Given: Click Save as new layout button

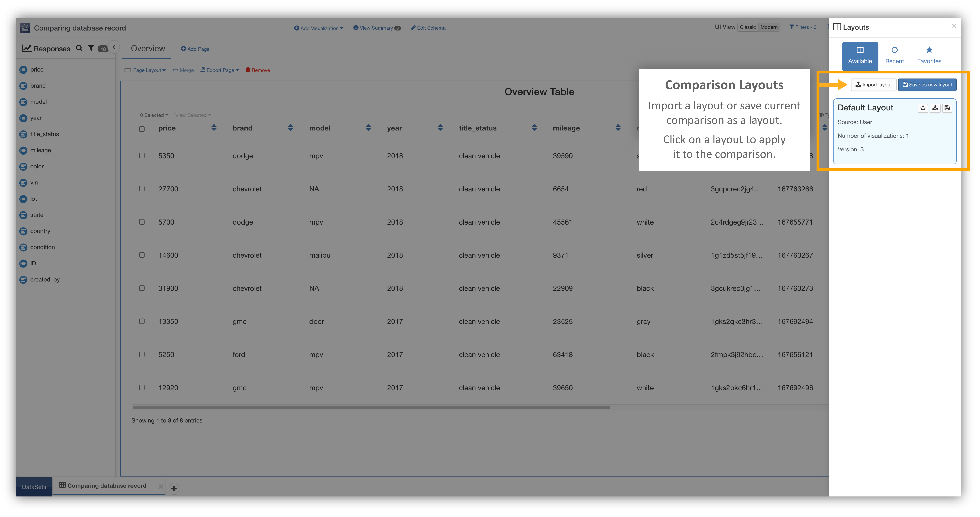Looking at the screenshot, I should click(927, 85).
